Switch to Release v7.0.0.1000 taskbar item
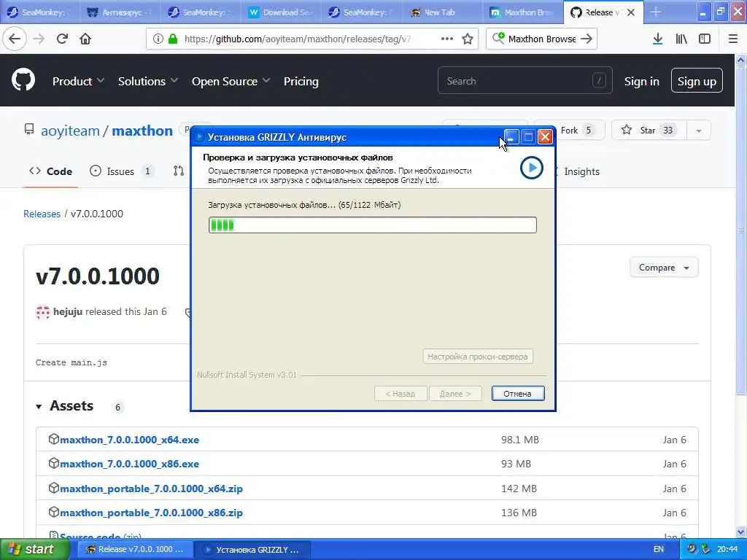This screenshot has height=560, width=747. [x=134, y=549]
